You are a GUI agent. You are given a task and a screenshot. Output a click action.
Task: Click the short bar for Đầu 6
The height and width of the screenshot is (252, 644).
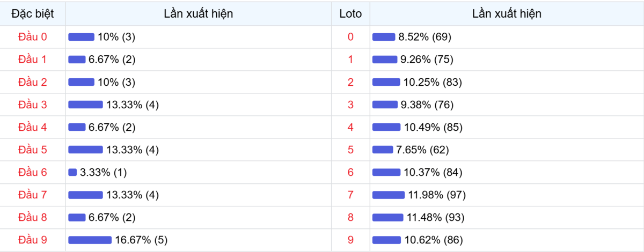pyautogui.click(x=72, y=172)
